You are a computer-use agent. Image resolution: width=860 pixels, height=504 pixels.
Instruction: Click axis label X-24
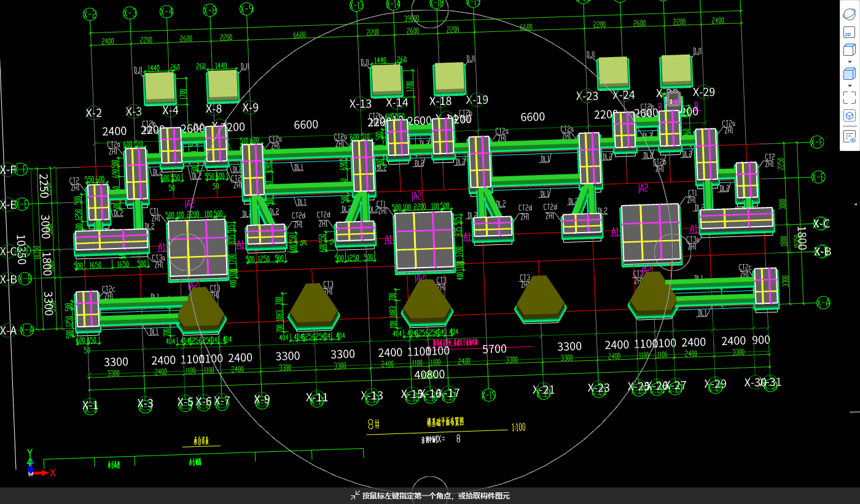[x=623, y=95]
